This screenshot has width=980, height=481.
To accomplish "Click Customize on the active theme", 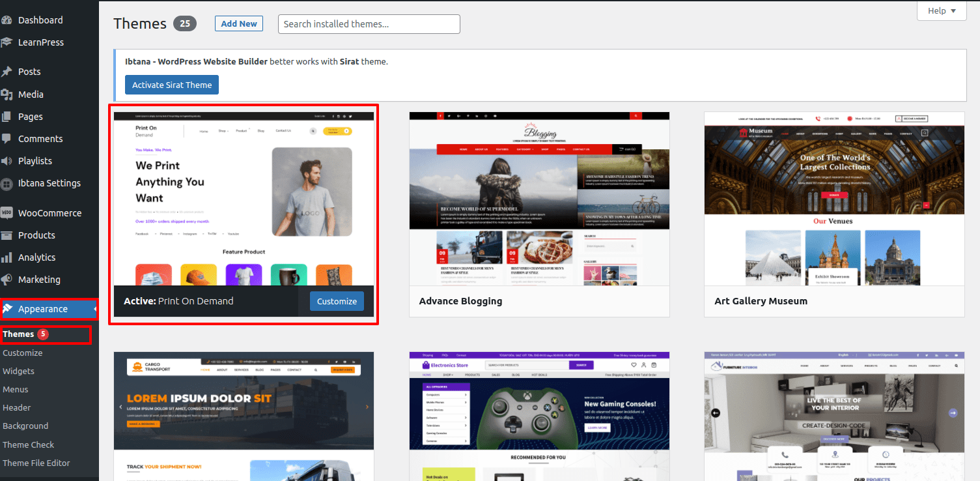I will click(337, 301).
